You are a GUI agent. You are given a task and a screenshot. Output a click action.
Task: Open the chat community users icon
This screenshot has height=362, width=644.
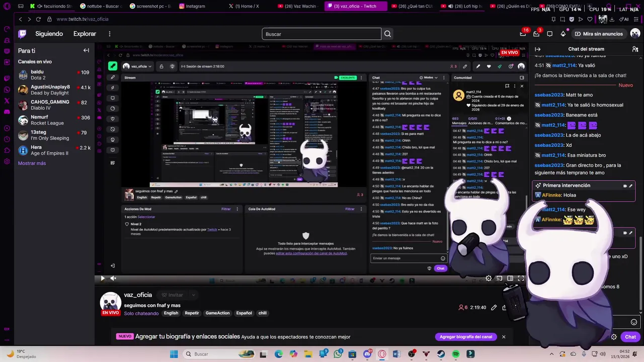pyautogui.click(x=635, y=49)
